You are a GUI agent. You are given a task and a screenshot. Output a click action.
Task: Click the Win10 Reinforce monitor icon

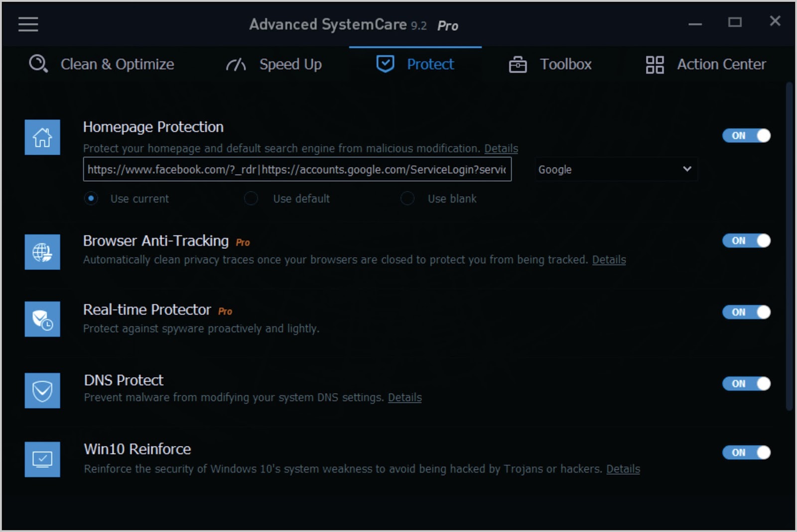(42, 459)
